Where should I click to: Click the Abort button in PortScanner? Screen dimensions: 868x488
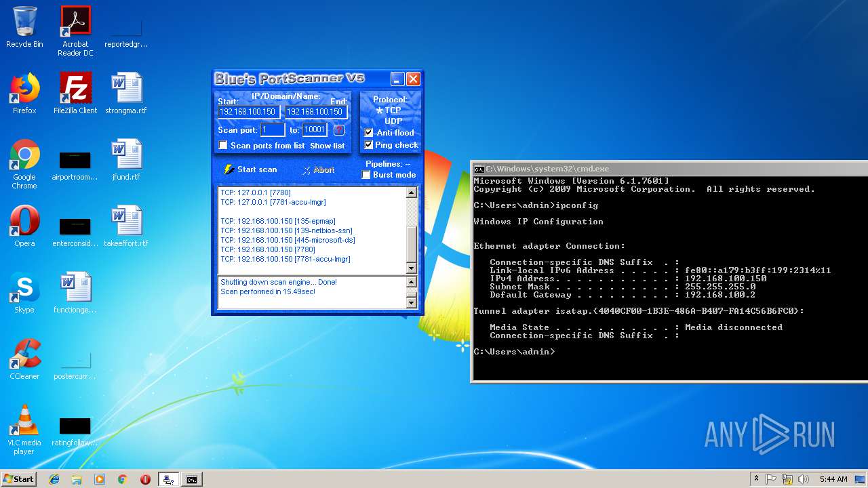coord(319,170)
